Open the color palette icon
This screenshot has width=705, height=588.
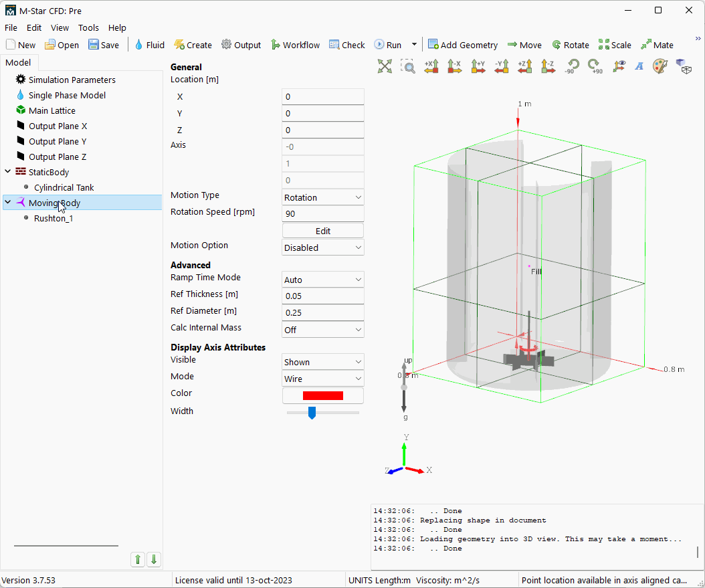[660, 66]
